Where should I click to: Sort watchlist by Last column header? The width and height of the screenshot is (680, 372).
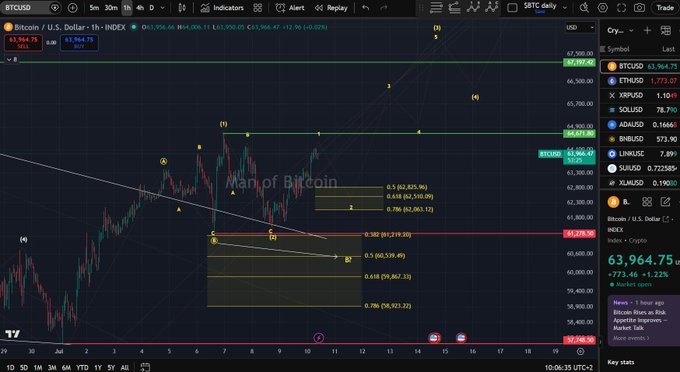pos(668,49)
